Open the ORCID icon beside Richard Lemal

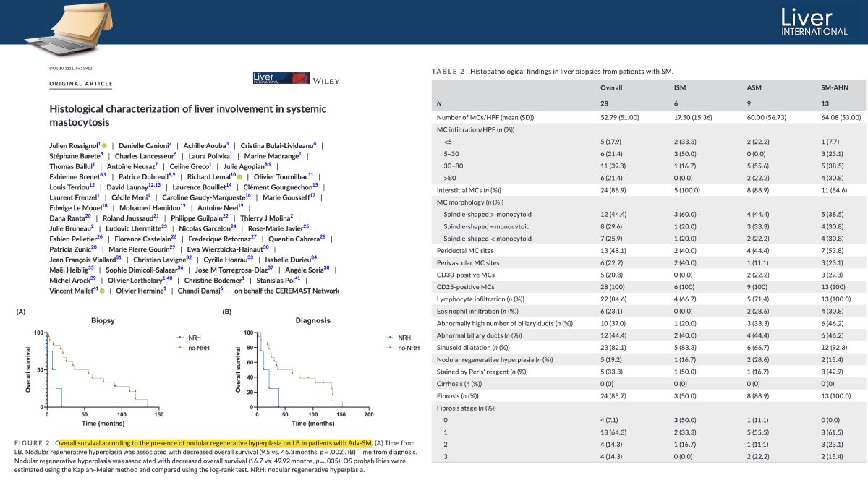[x=239, y=176]
